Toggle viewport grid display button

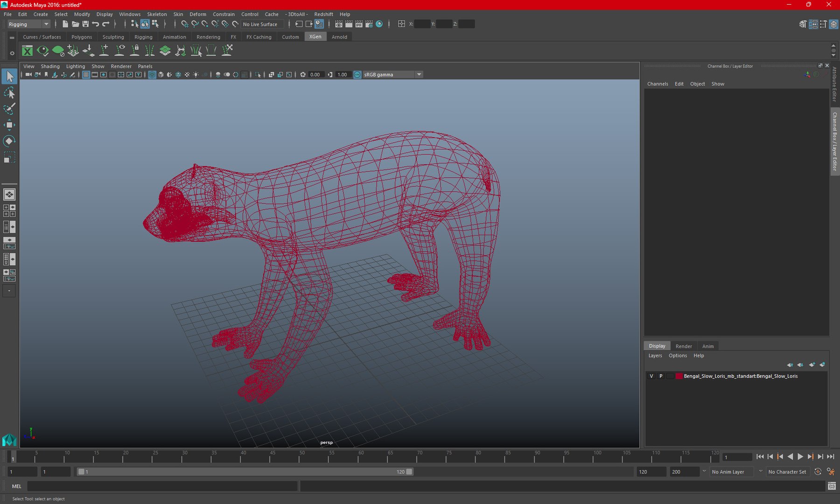point(86,75)
